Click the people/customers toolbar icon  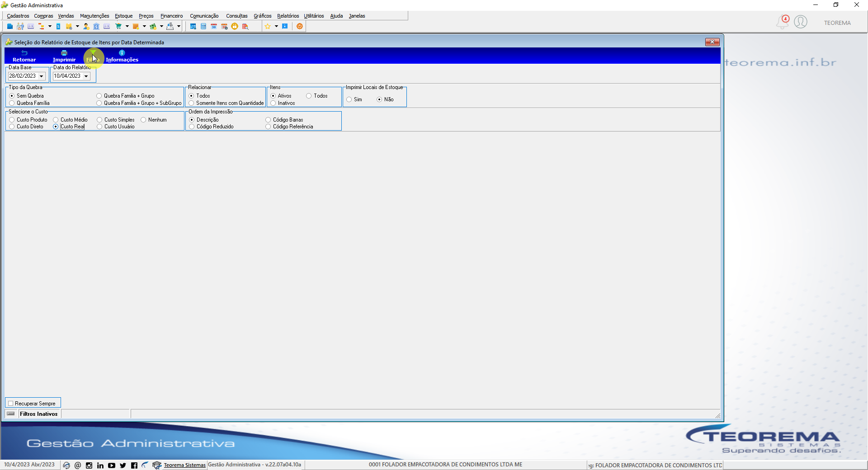click(20, 26)
